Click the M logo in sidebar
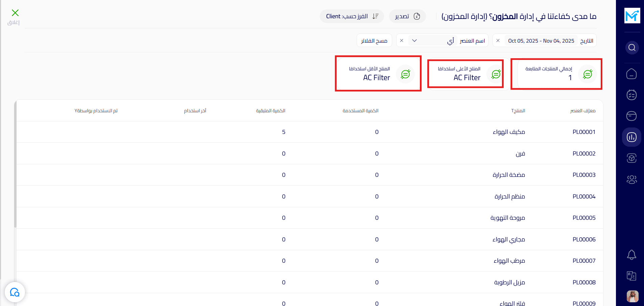The image size is (644, 306). click(x=632, y=16)
